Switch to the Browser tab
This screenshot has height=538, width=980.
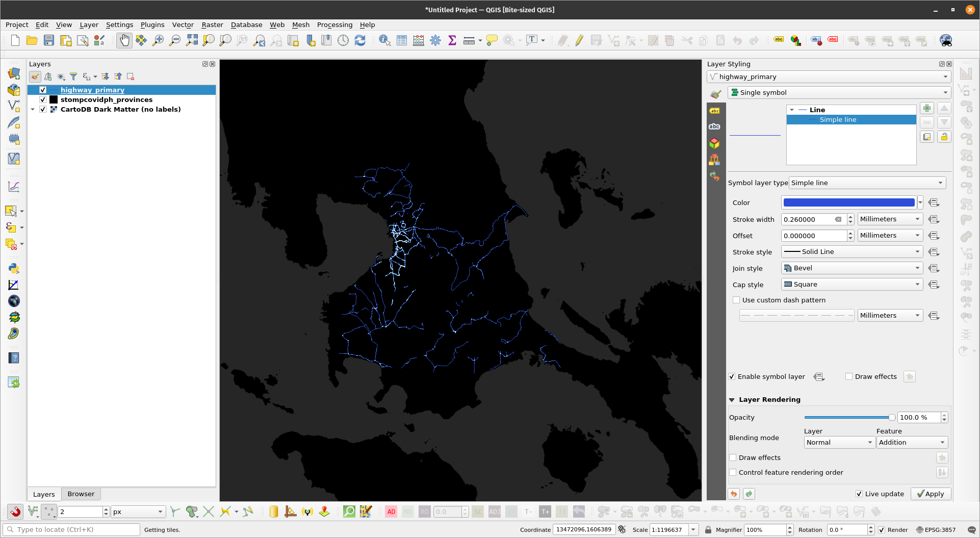81,494
